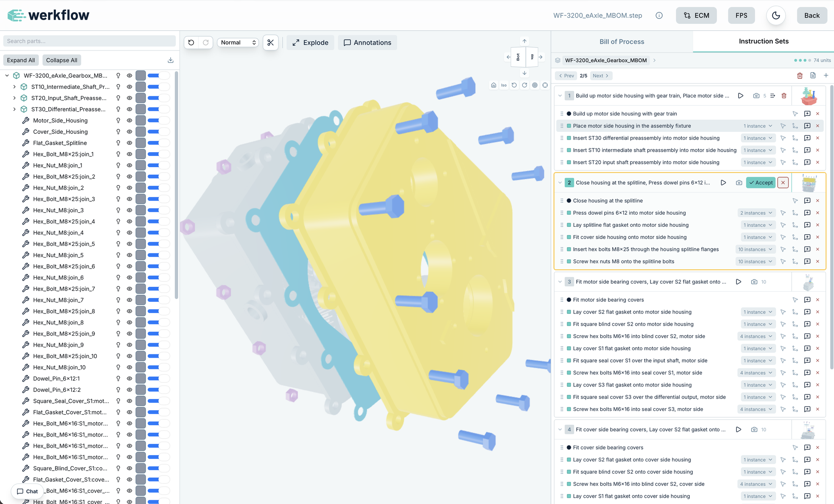Add note to 'Screw hex nuts M8' row
834x504 pixels.
point(807,261)
